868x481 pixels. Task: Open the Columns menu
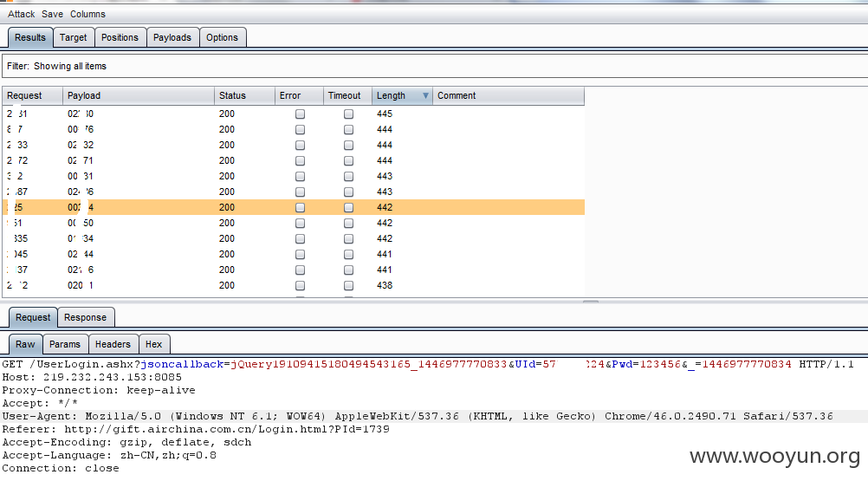pyautogui.click(x=87, y=14)
